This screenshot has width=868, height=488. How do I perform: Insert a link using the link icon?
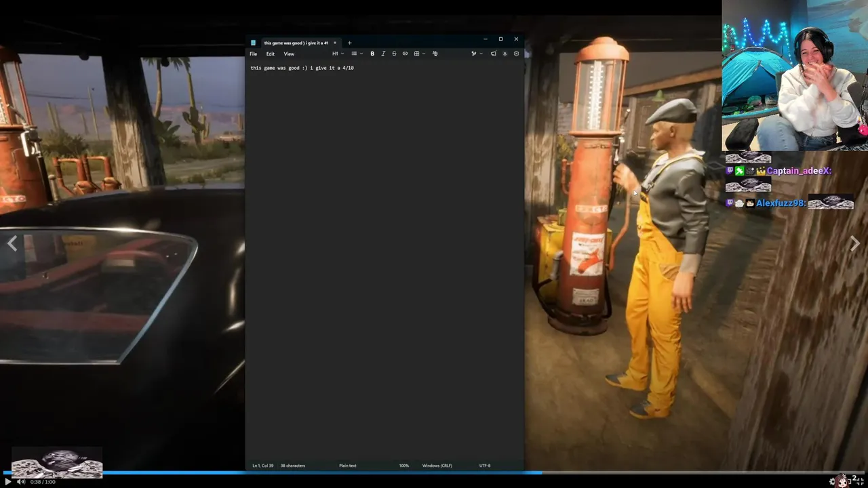click(x=405, y=54)
